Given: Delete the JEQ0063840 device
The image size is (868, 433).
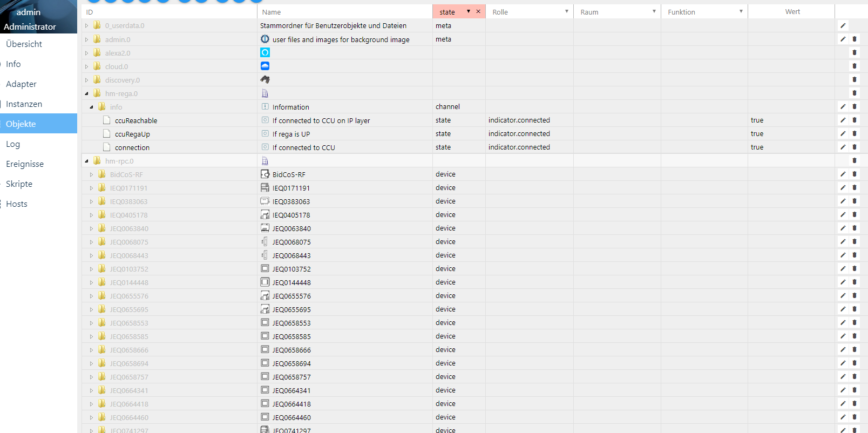Looking at the screenshot, I should pyautogui.click(x=854, y=228).
